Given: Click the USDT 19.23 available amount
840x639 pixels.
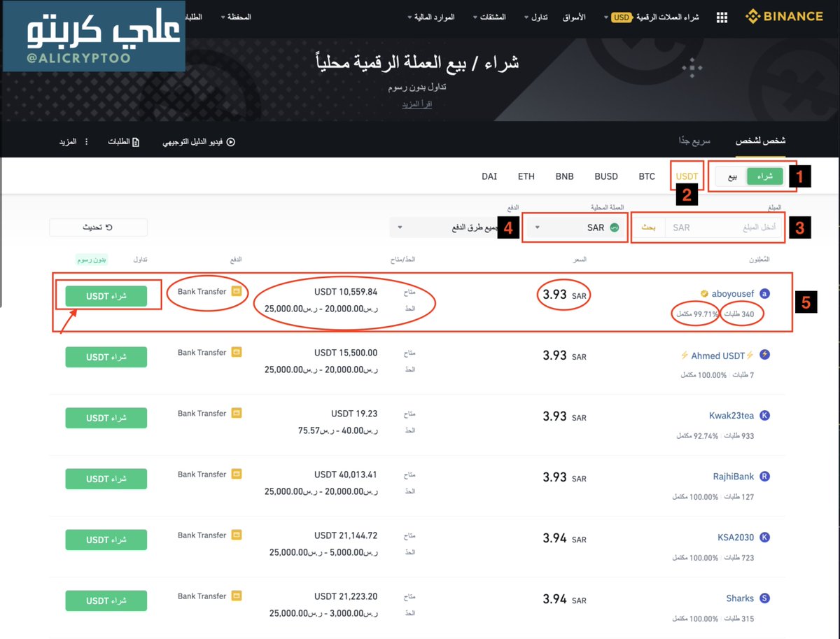Looking at the screenshot, I should pyautogui.click(x=354, y=414).
